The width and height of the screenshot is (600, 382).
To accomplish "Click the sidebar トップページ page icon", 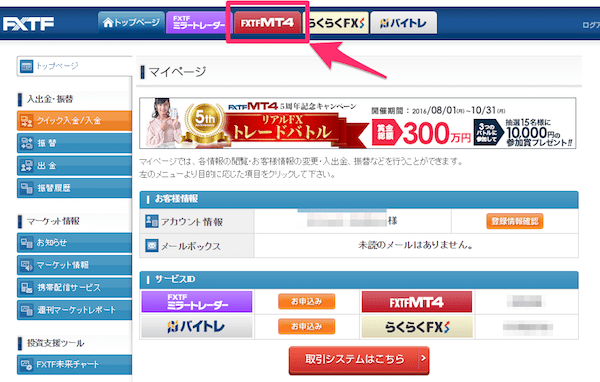I will coord(26,66).
